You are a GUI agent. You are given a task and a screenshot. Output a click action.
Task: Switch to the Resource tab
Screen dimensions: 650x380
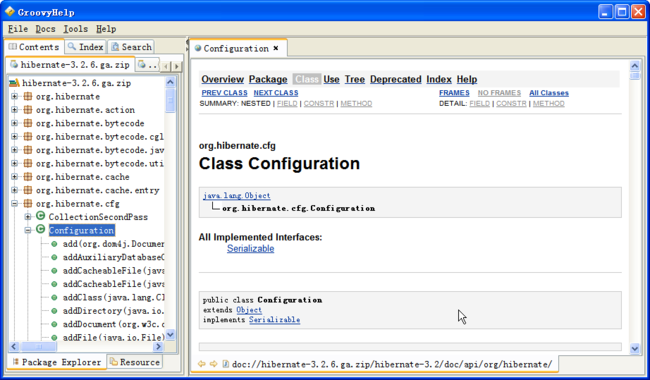click(135, 362)
